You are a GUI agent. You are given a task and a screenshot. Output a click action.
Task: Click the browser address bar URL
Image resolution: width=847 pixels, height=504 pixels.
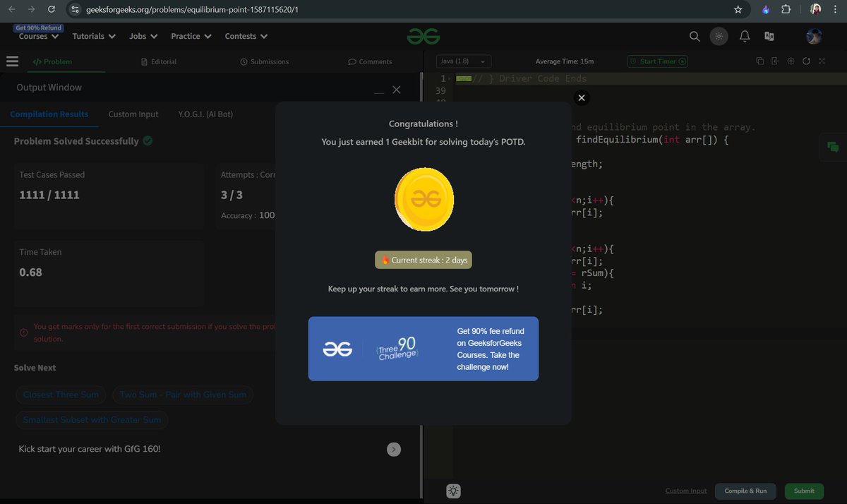point(192,10)
